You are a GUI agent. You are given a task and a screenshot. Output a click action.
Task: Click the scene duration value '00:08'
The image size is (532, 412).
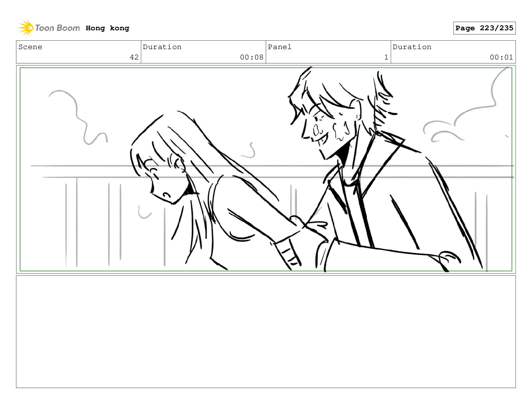coord(252,57)
